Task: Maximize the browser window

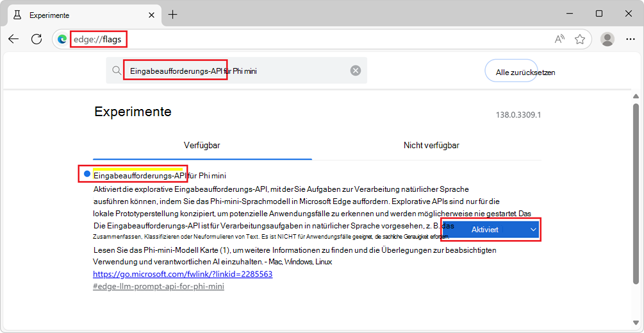Action: pyautogui.click(x=599, y=14)
